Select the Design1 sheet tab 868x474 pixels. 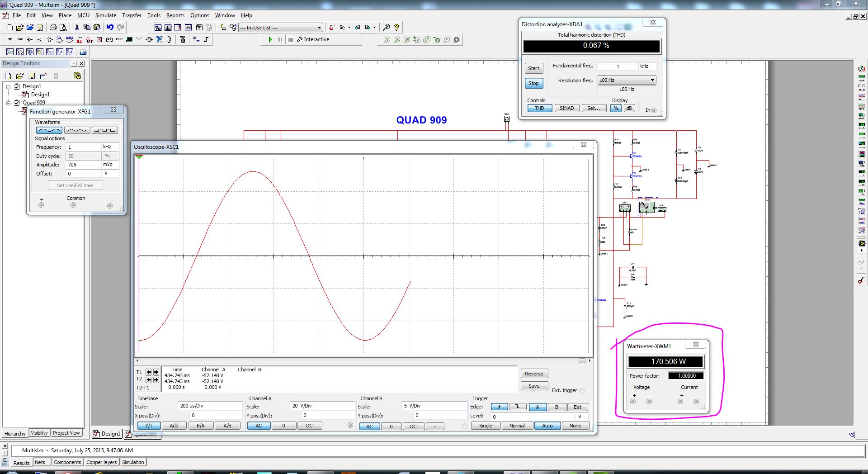coord(107,434)
